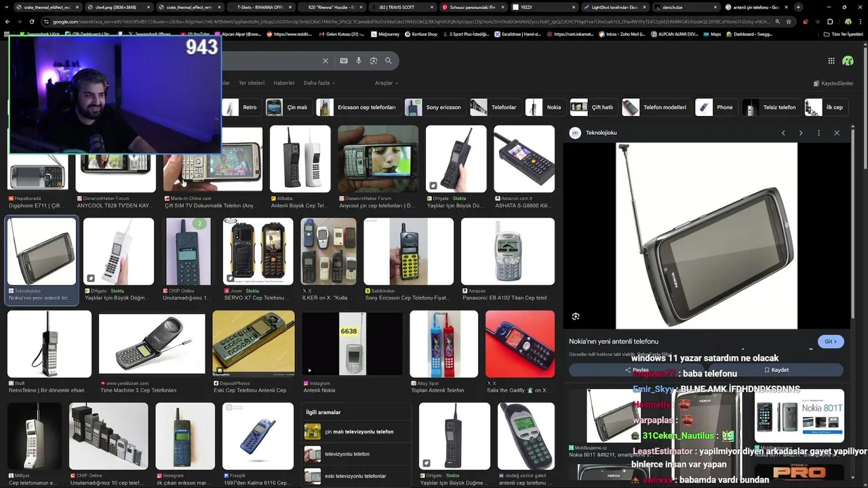Select the Telsiz telefon filter chip
Image resolution: width=868 pixels, height=488 pixels.
[771, 107]
